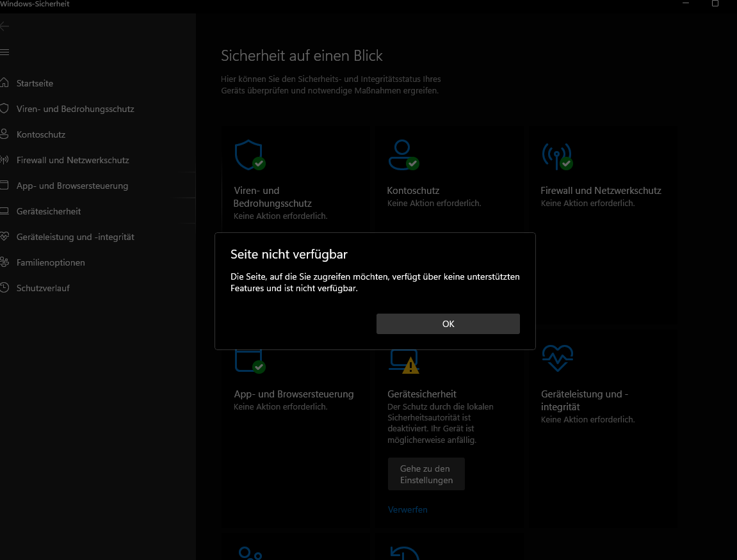Click the Startseite home icon
Screen dimensions: 737x560
5,83
